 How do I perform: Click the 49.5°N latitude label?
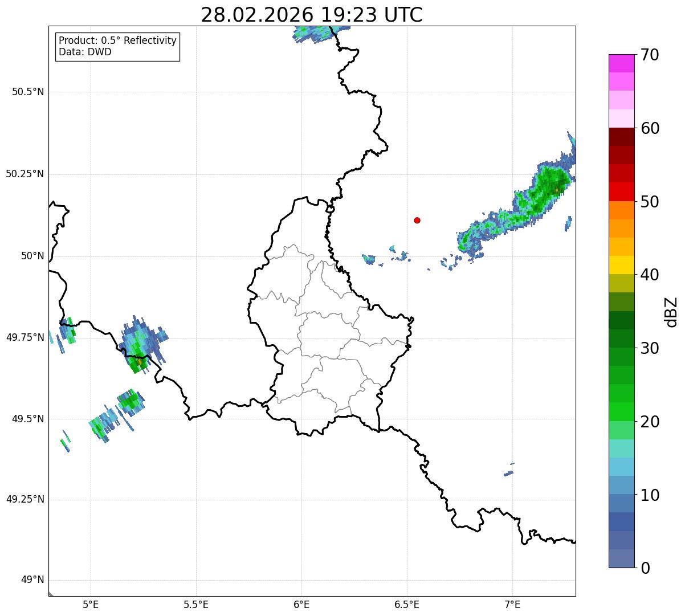click(28, 419)
